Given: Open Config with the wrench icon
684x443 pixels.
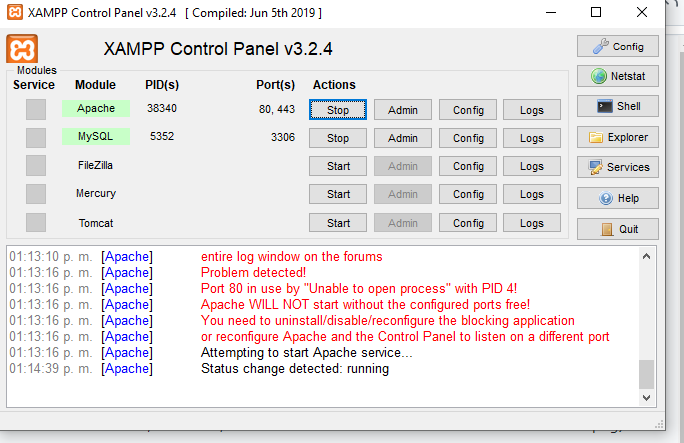Looking at the screenshot, I should point(618,46).
